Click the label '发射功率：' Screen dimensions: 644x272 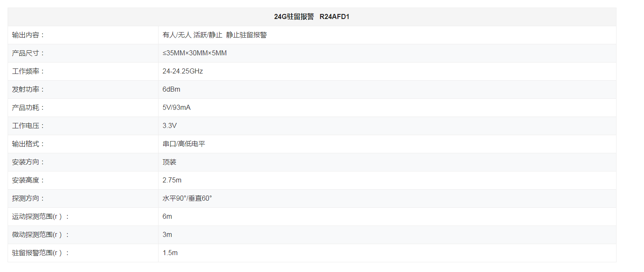click(28, 90)
